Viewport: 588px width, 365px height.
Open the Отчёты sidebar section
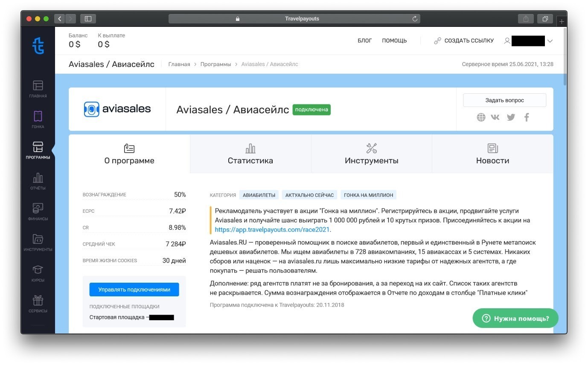(38, 181)
